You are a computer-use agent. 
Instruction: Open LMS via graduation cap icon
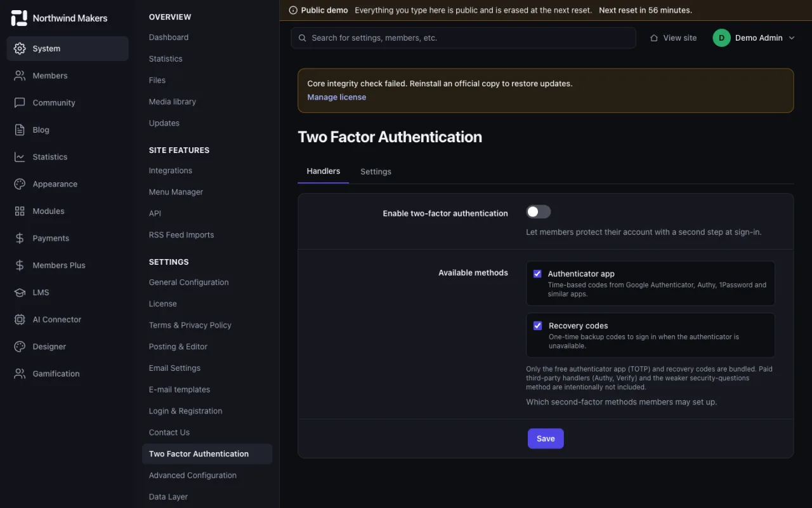[x=20, y=292]
